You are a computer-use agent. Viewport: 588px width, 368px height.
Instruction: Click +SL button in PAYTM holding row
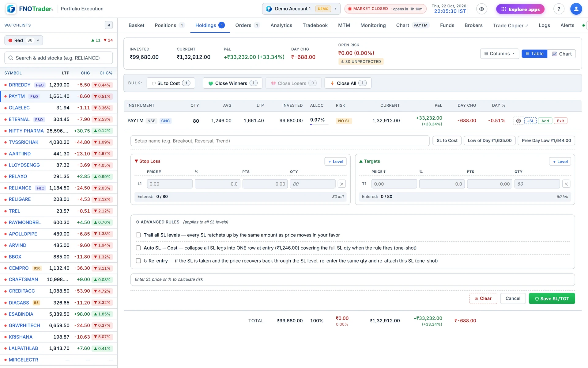[x=530, y=121]
